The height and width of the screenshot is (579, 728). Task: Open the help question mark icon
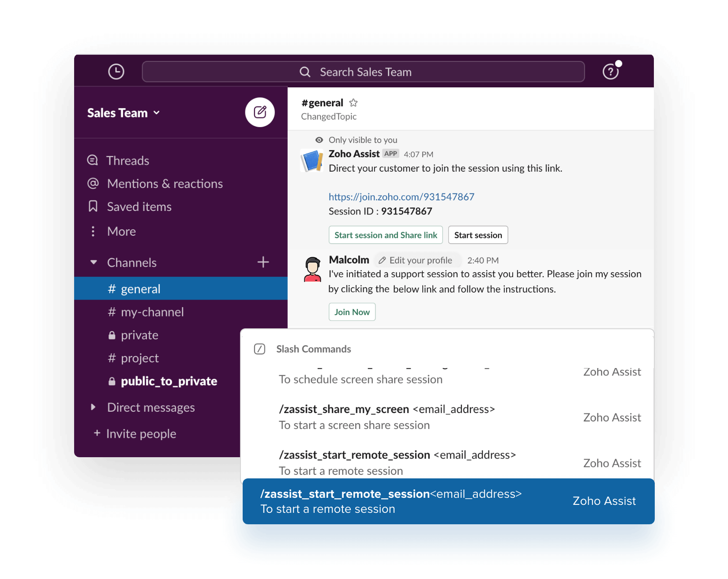[x=611, y=71]
